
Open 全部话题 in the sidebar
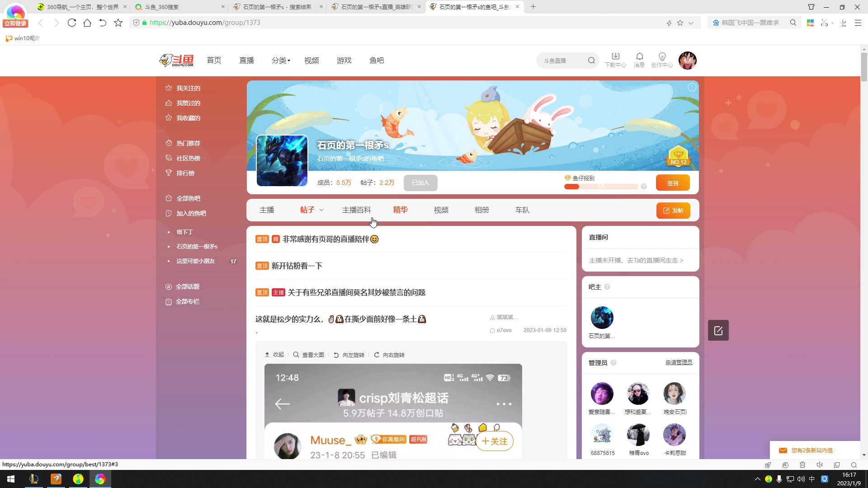pos(187,286)
